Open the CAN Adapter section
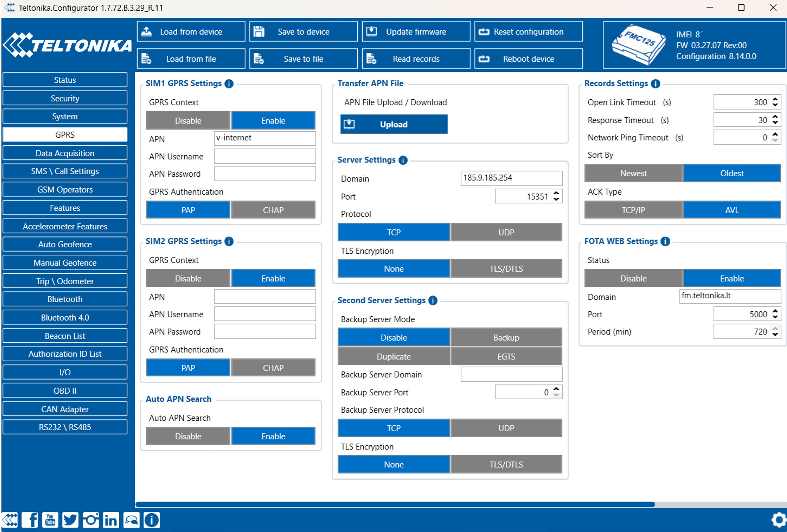 coord(65,409)
